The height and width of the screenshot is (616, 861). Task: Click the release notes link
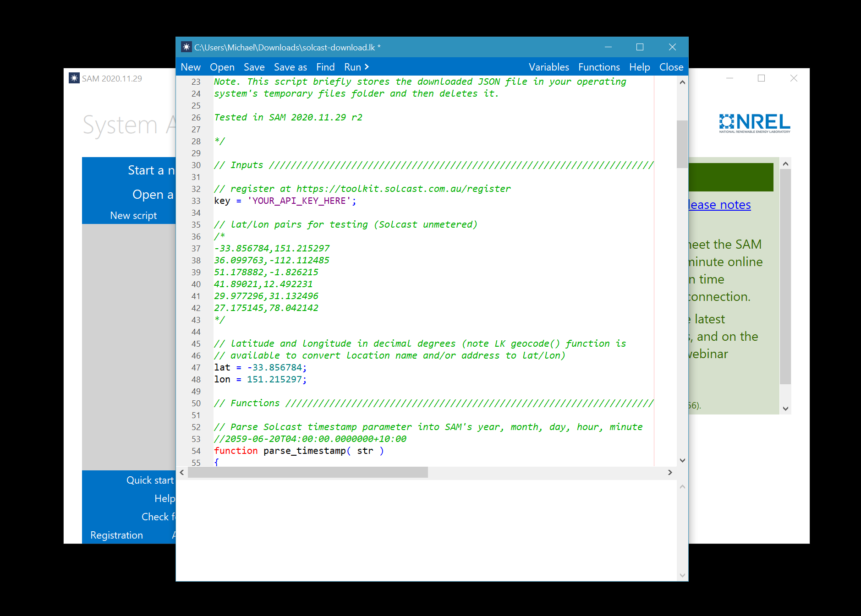click(x=719, y=205)
